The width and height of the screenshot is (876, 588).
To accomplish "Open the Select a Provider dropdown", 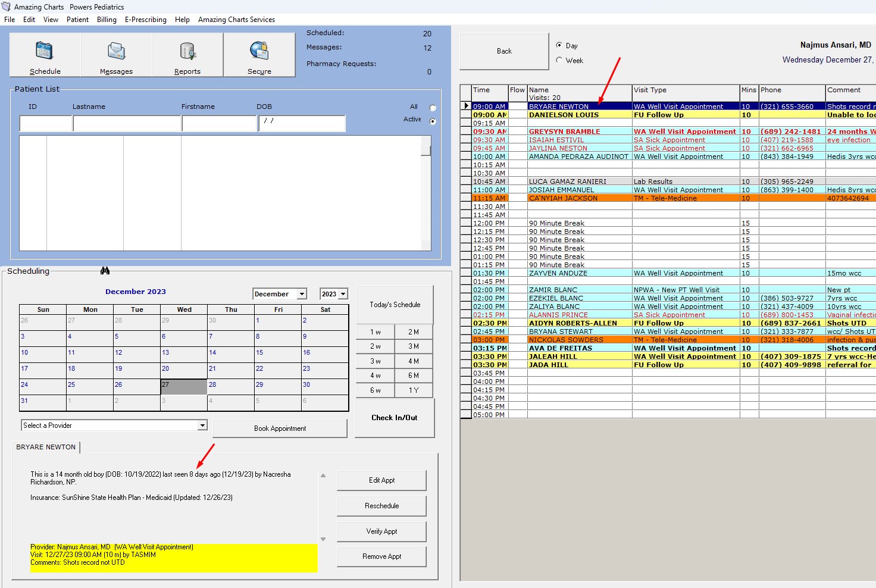I will tap(202, 426).
